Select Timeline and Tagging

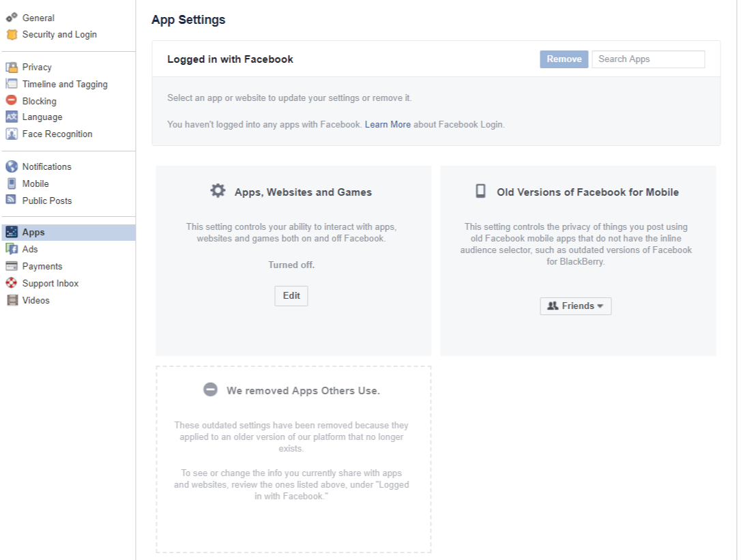click(x=65, y=84)
